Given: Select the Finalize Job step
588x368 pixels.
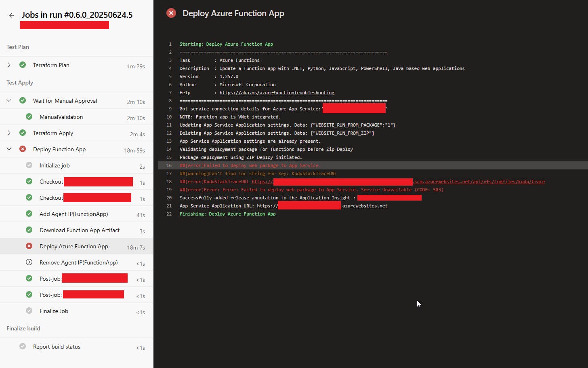Looking at the screenshot, I should point(54,311).
